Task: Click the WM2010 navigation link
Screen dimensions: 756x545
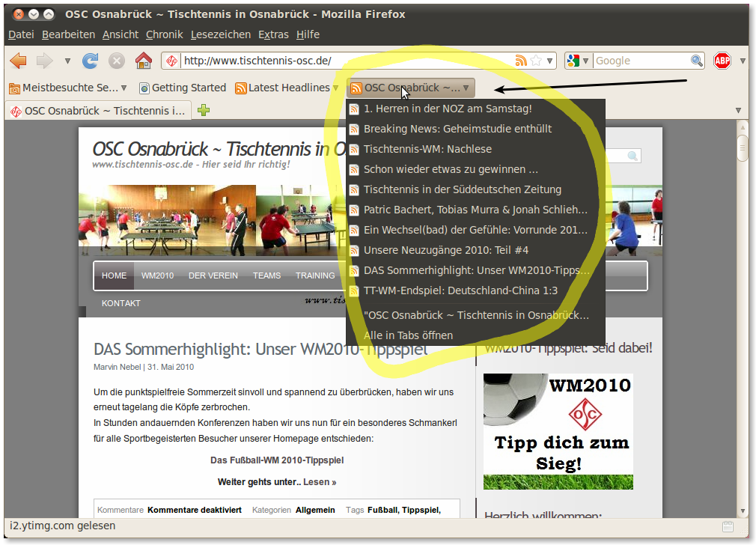Action: tap(158, 276)
